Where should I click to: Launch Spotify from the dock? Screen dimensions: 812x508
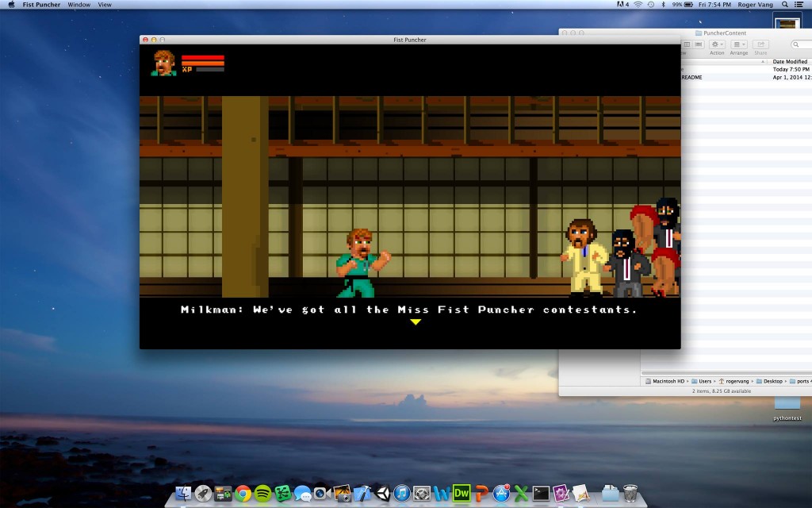(x=262, y=493)
